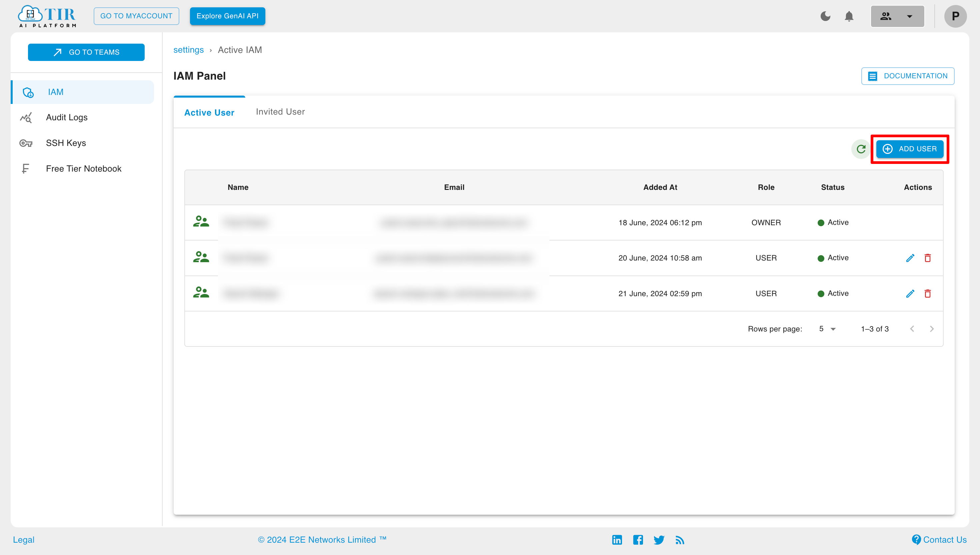
Task: Click '1–3 of 3' pagination text
Action: click(874, 329)
